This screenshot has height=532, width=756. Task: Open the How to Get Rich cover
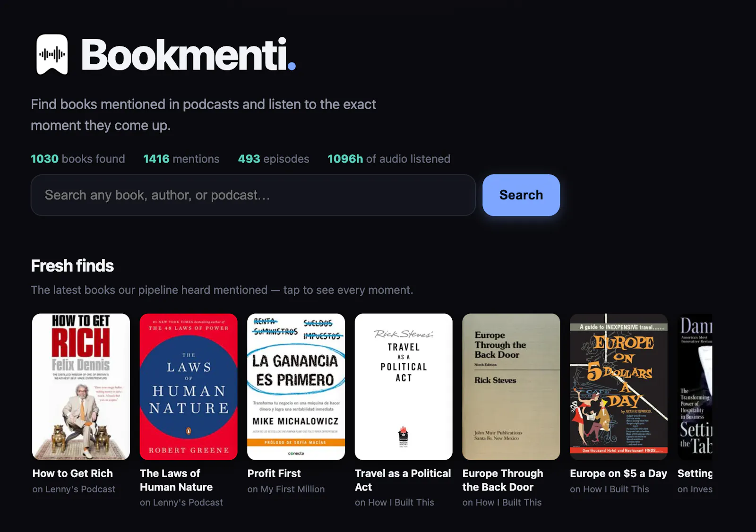tap(81, 386)
